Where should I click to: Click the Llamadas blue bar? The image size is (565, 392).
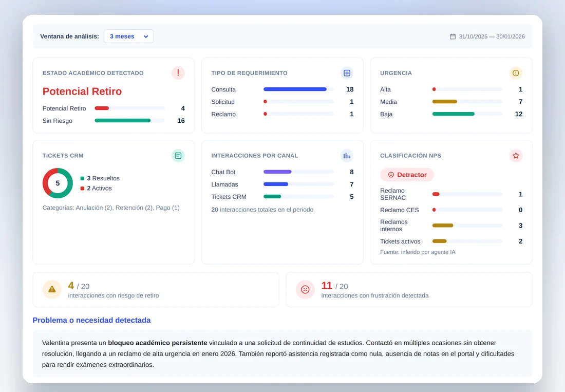(x=276, y=184)
